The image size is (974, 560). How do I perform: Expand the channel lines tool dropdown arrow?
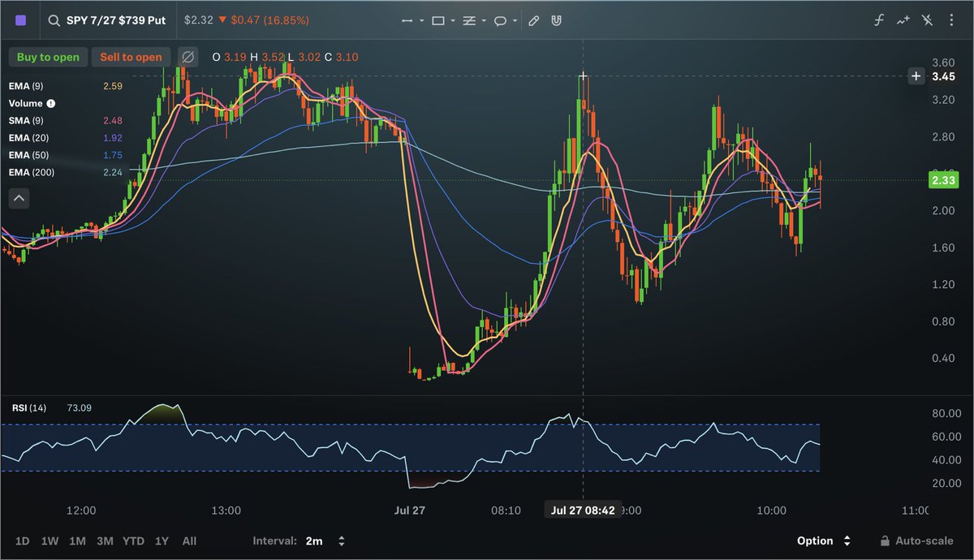pyautogui.click(x=484, y=21)
